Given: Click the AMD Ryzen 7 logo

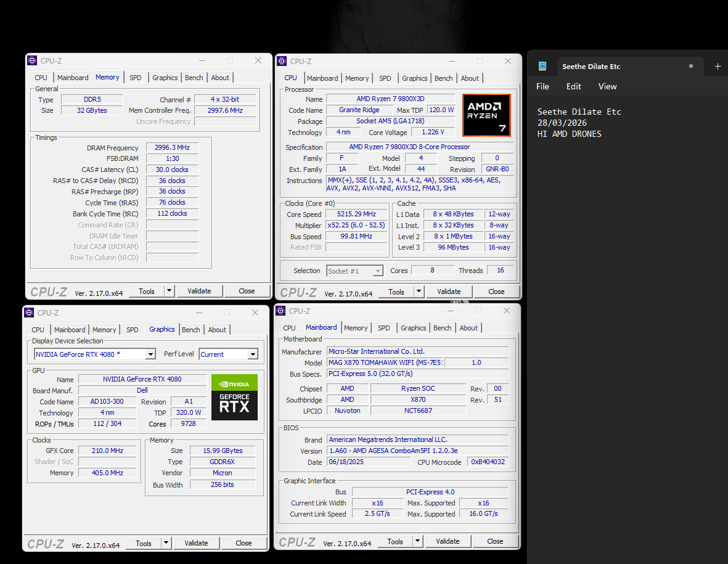Looking at the screenshot, I should point(486,115).
